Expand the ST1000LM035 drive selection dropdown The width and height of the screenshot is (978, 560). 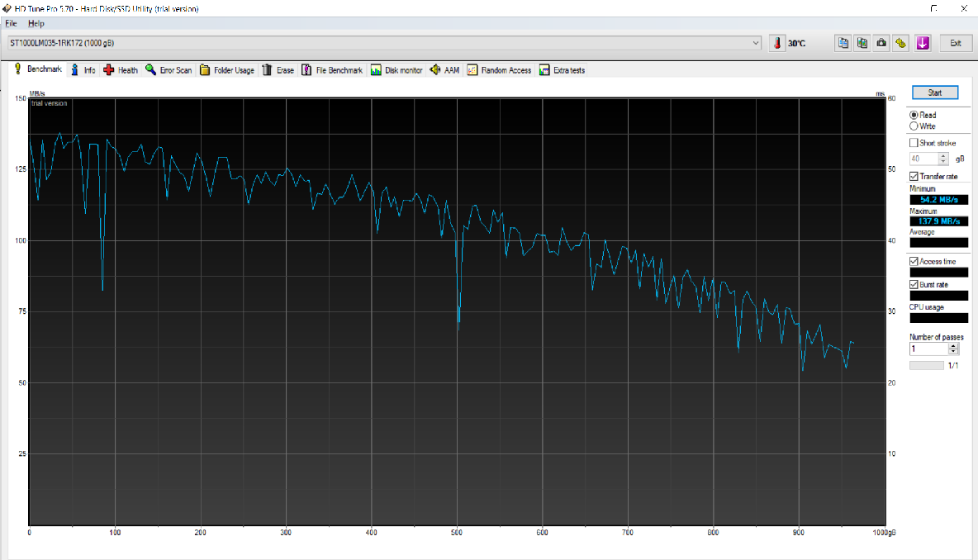pyautogui.click(x=756, y=42)
